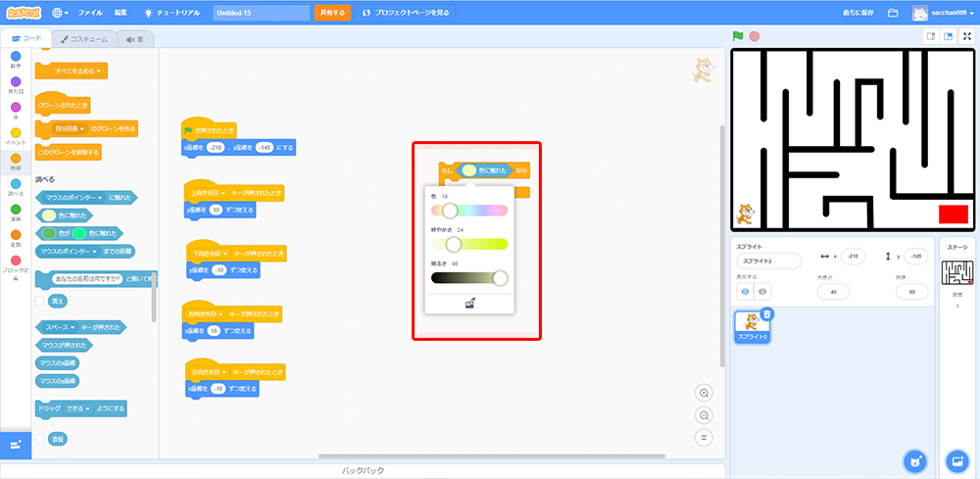
Task: Click the 明るさ brightness slider
Action: [468, 278]
